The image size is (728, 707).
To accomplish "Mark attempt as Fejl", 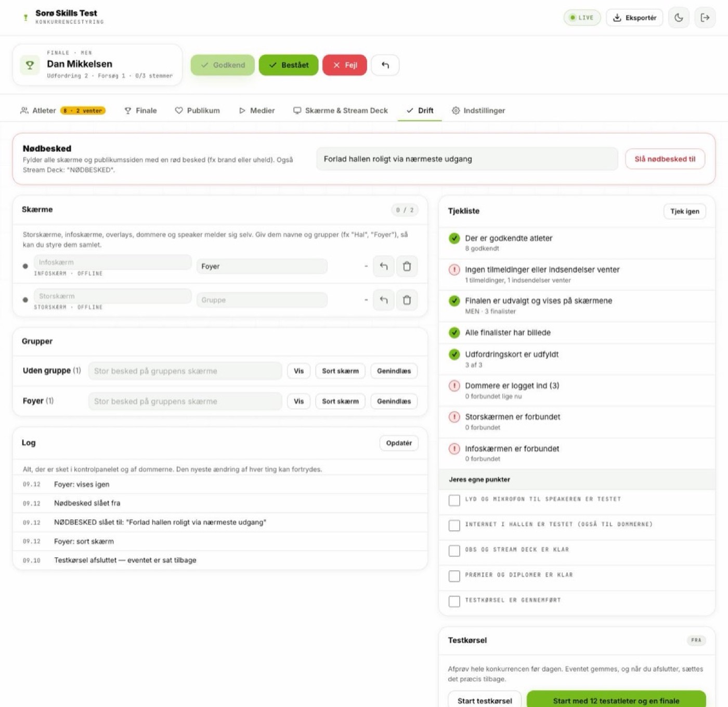I will (x=345, y=65).
